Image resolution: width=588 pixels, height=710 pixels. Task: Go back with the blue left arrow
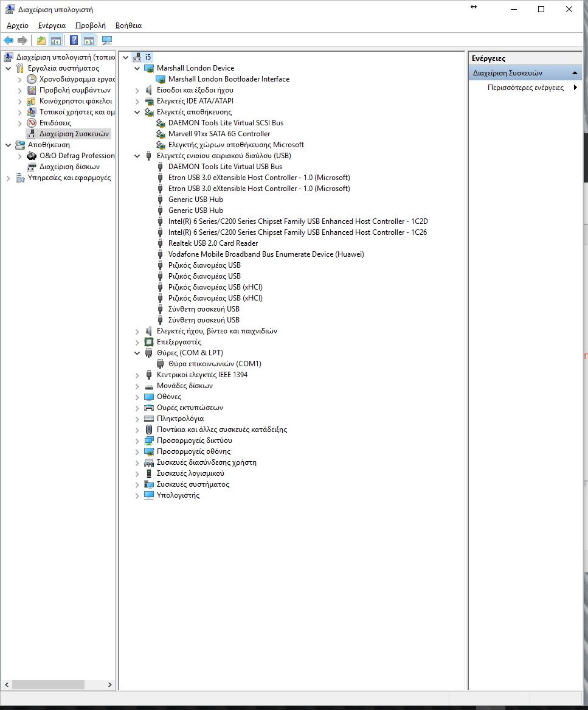coord(9,40)
